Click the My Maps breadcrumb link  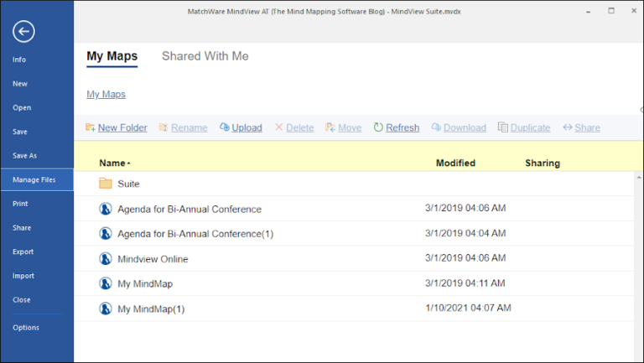pyautogui.click(x=106, y=95)
